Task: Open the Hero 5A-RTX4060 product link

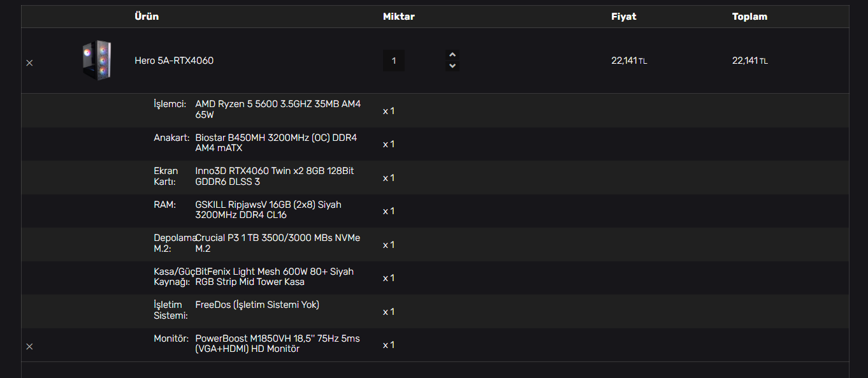Action: pos(174,61)
